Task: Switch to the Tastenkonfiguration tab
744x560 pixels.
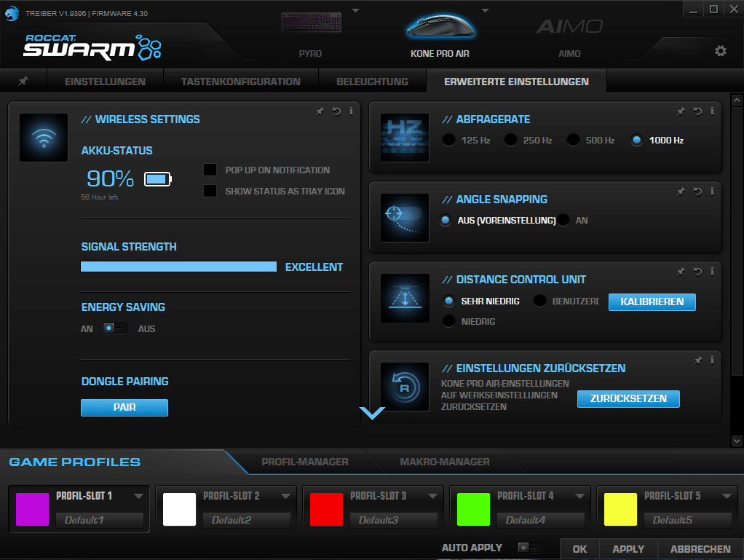Action: coord(240,82)
